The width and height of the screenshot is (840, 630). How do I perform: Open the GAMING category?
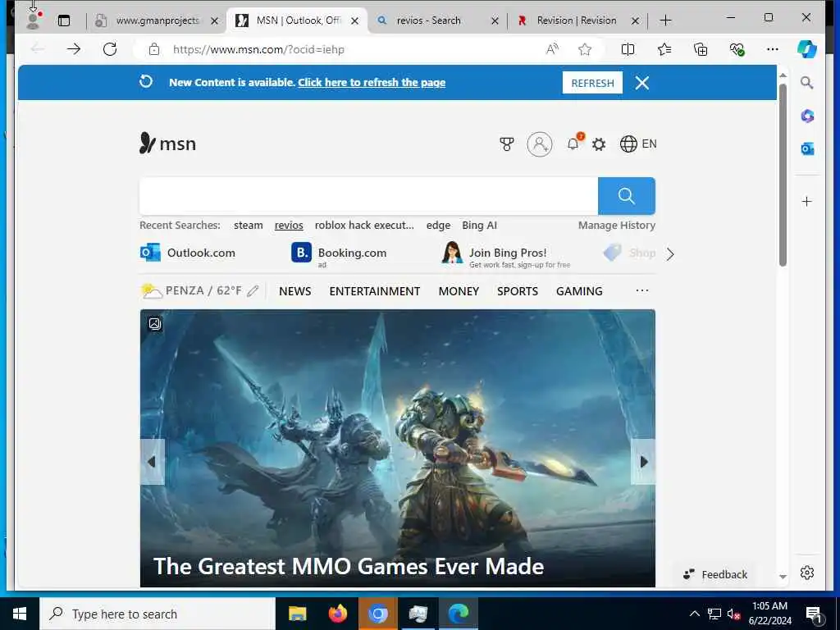tap(579, 291)
